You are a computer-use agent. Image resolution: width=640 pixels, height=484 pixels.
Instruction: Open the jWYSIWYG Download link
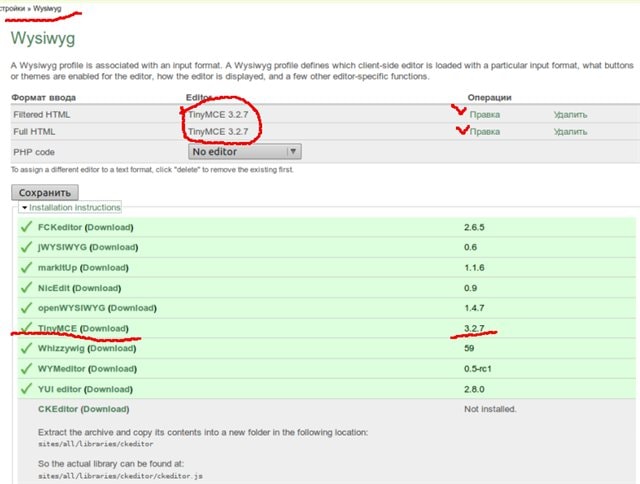(114, 247)
